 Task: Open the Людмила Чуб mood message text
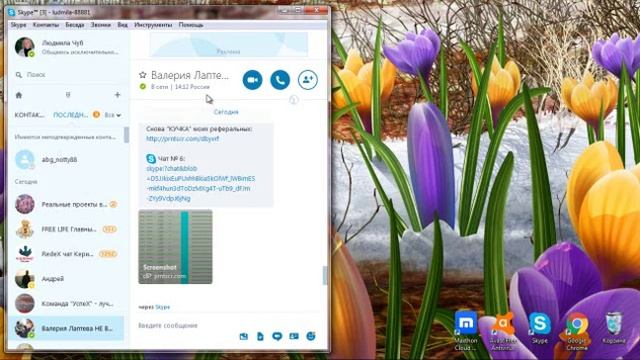[80, 52]
